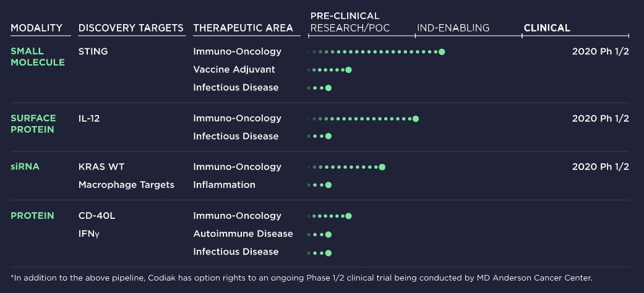Image resolution: width=644 pixels, height=293 pixels.
Task: Click the CD-40L Immuno-Oncology progress endpoint dot
Action: (349, 216)
